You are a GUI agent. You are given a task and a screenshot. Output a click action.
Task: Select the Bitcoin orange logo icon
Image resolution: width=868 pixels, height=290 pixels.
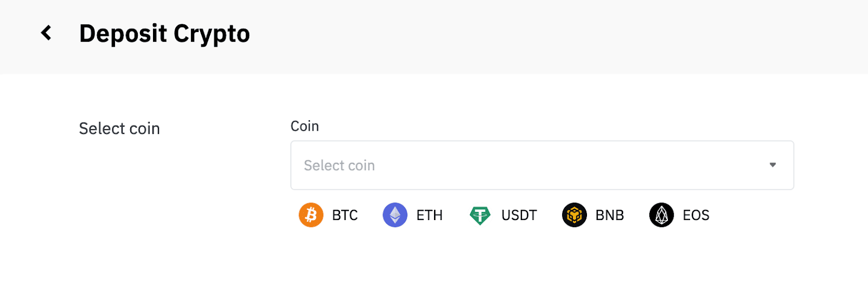(311, 215)
